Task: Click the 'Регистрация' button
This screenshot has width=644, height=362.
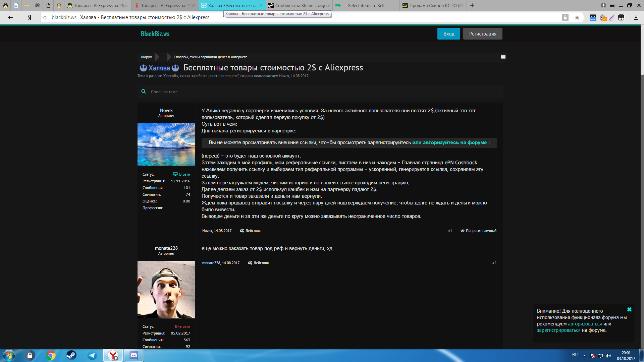Action: pyautogui.click(x=483, y=34)
